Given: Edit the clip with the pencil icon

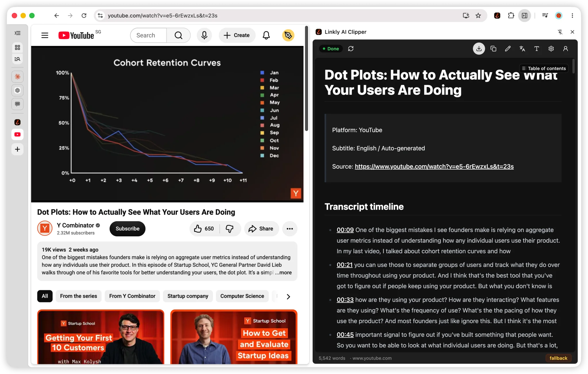Looking at the screenshot, I should point(508,49).
